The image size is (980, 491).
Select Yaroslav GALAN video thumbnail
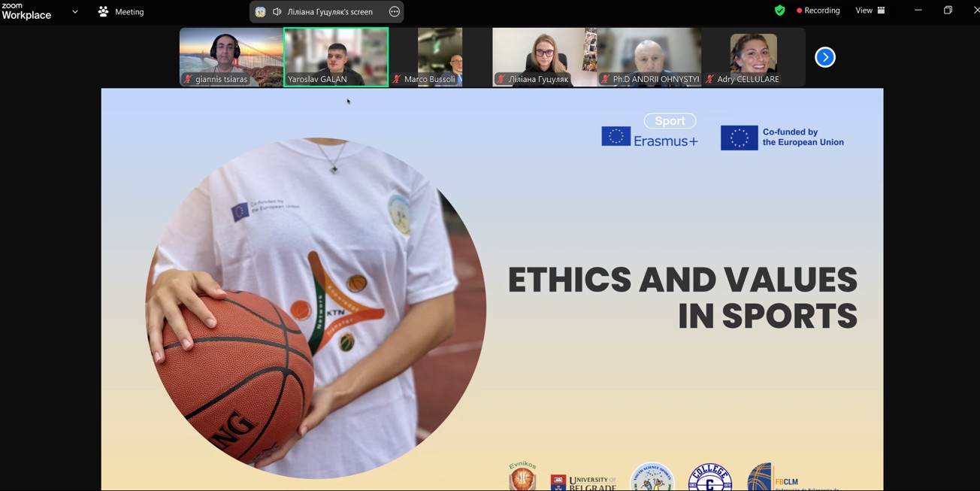(336, 56)
